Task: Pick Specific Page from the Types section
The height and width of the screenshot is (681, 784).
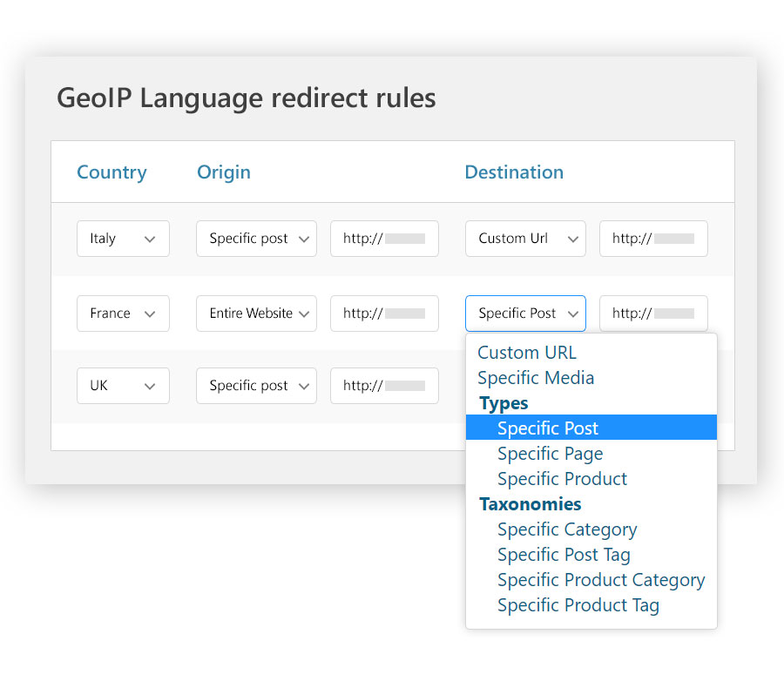Action: point(550,453)
